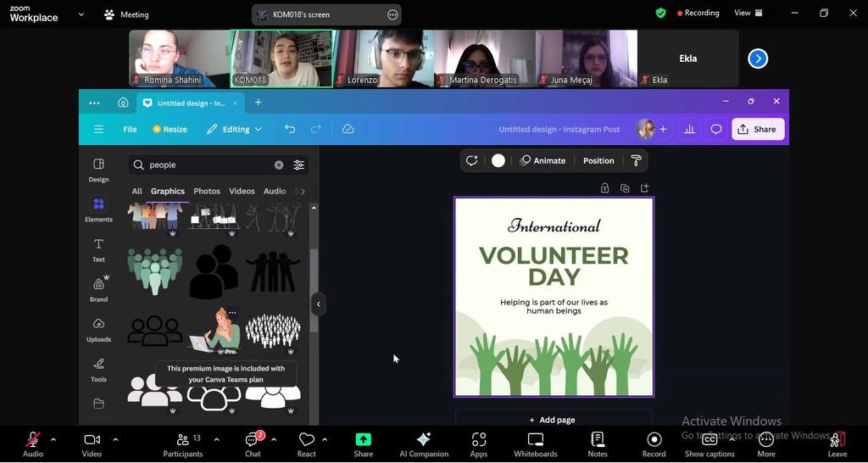
Task: Open the comments speech bubble icon
Action: click(x=716, y=130)
